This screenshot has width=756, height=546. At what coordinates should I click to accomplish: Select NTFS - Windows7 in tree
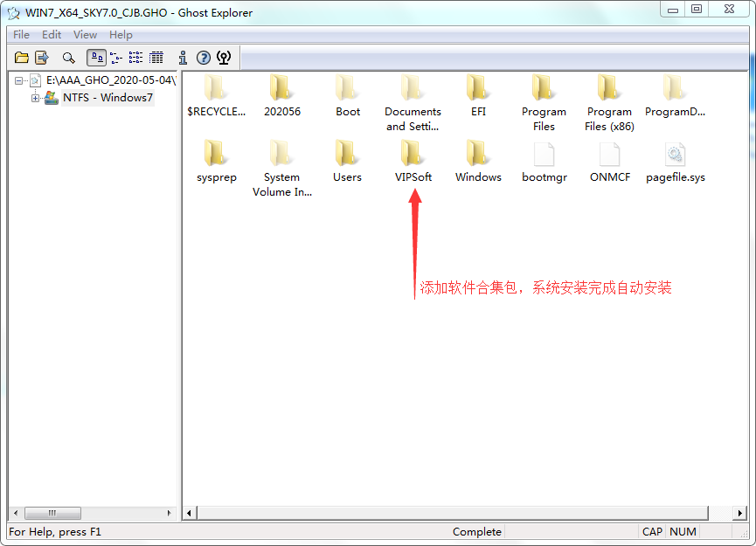(108, 98)
